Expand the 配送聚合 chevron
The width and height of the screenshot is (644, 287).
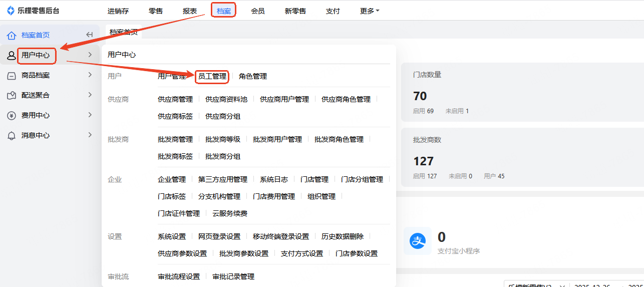click(x=90, y=95)
